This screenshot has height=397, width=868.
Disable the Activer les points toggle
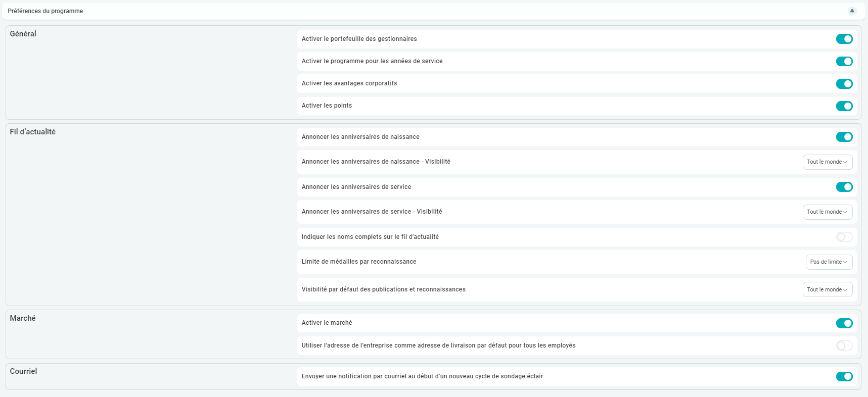click(x=844, y=106)
